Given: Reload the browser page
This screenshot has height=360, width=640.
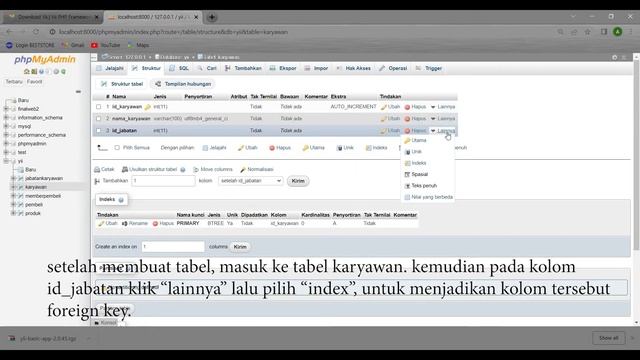Looking at the screenshot, I should pos(36,32).
